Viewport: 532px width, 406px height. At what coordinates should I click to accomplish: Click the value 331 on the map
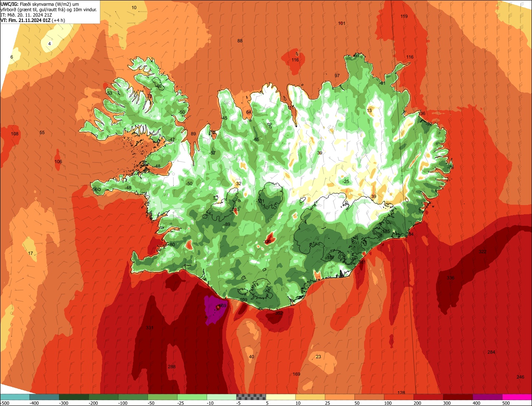pos(150,328)
